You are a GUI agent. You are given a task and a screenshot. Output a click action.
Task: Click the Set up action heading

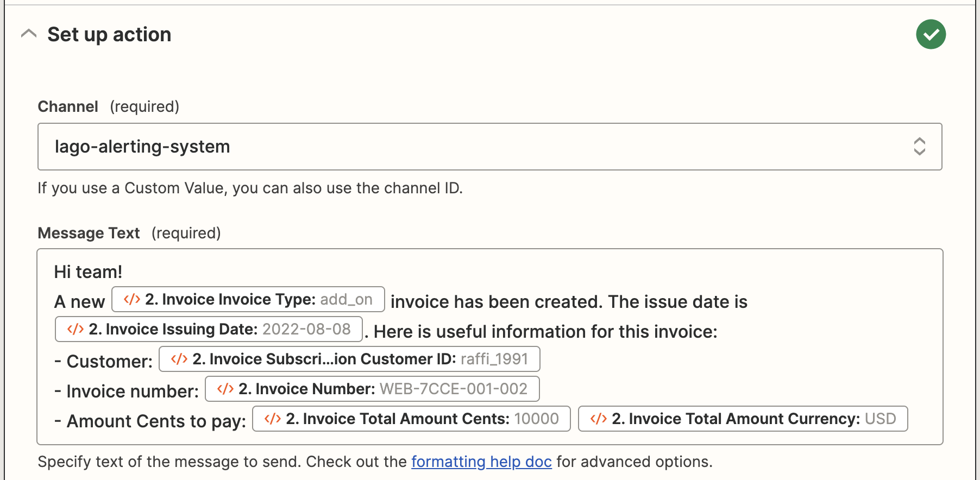[x=109, y=34]
